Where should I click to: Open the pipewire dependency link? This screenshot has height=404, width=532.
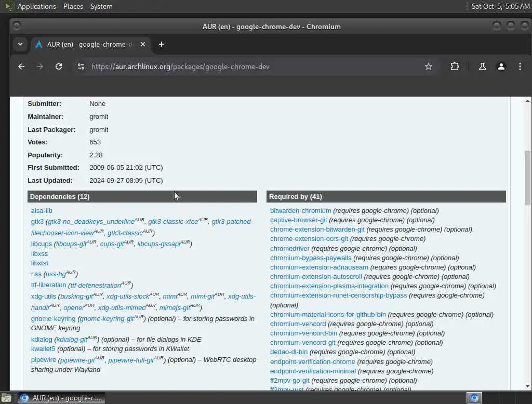click(44, 360)
